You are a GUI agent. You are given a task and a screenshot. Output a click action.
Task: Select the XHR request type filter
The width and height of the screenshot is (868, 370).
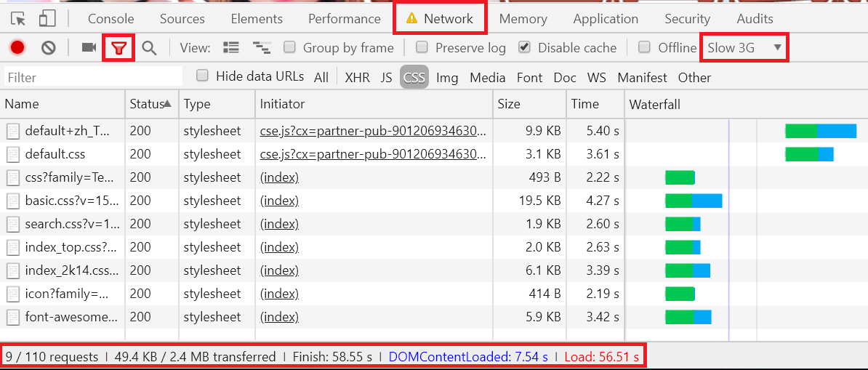point(357,77)
